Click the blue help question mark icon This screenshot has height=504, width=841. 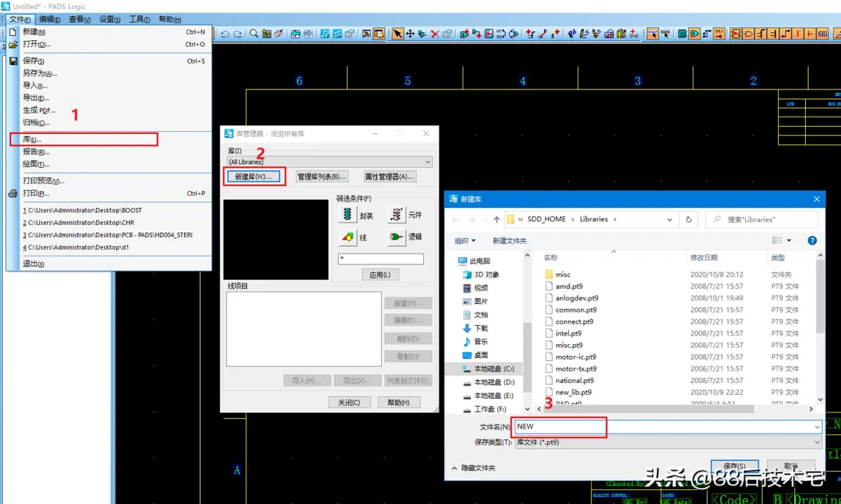click(x=812, y=240)
